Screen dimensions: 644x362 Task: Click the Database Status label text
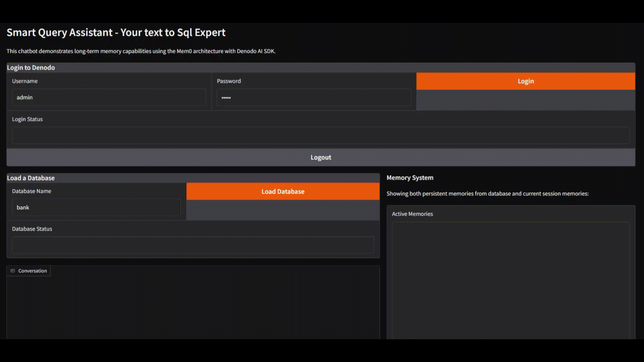coord(32,229)
